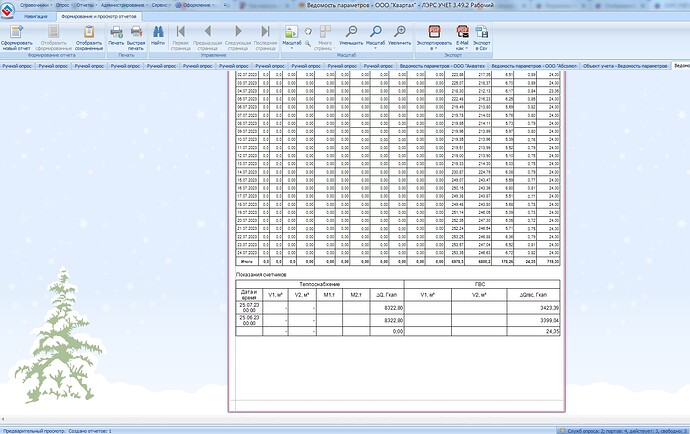Image resolution: width=690 pixels, height=434 pixels.
Task: Click the Итого row label
Action: point(247,261)
